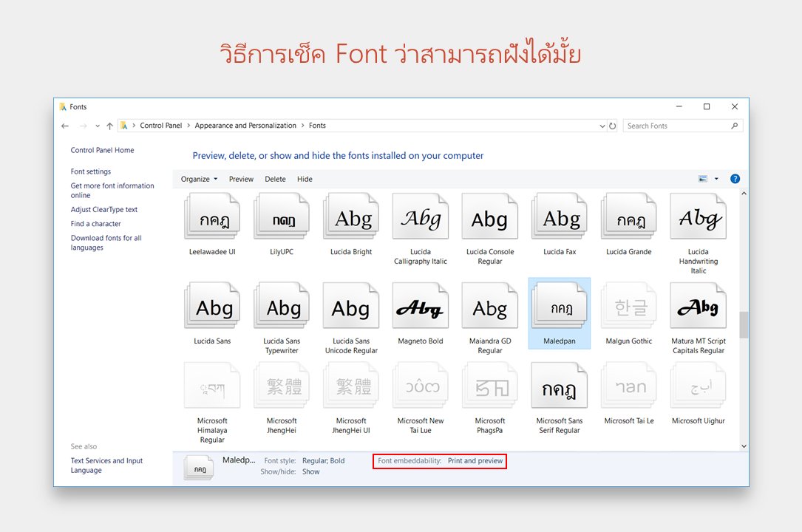Click the Maledpan preview icon in details pane
802x532 pixels.
(x=198, y=466)
